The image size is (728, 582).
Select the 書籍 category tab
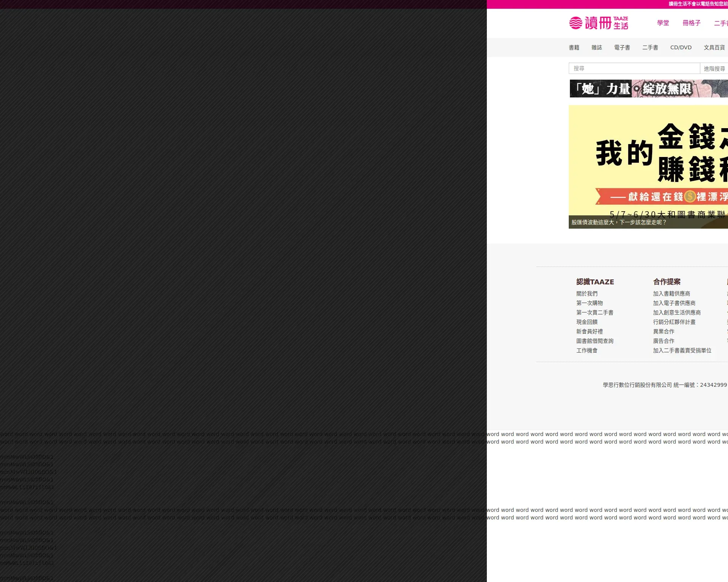coord(574,48)
